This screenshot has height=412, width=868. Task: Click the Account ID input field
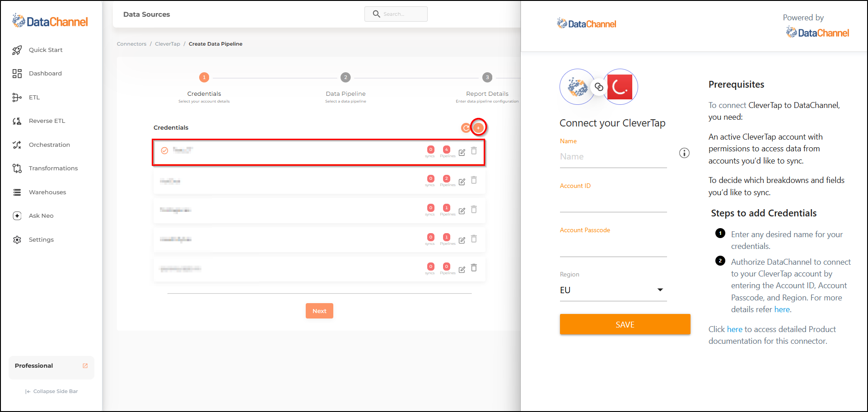tap(613, 202)
